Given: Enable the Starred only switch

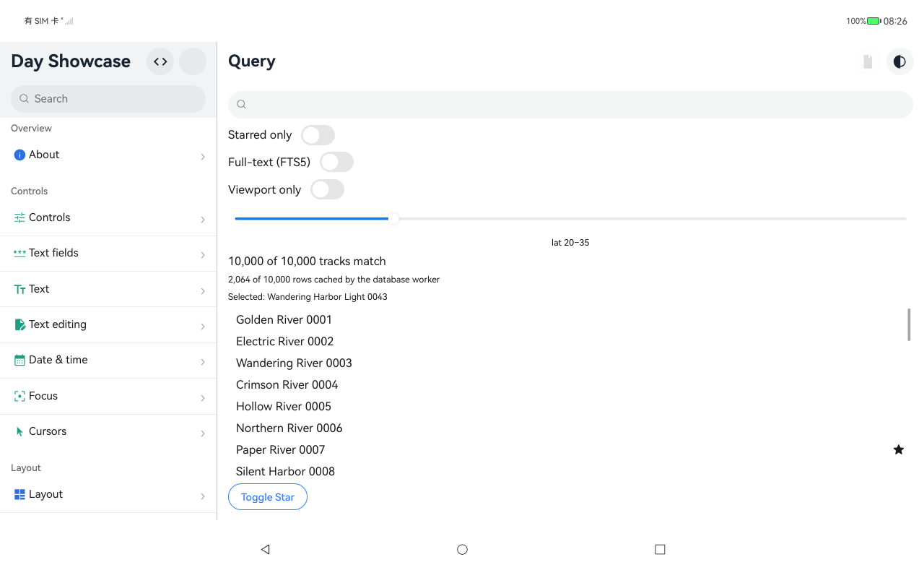Looking at the screenshot, I should tap(318, 135).
